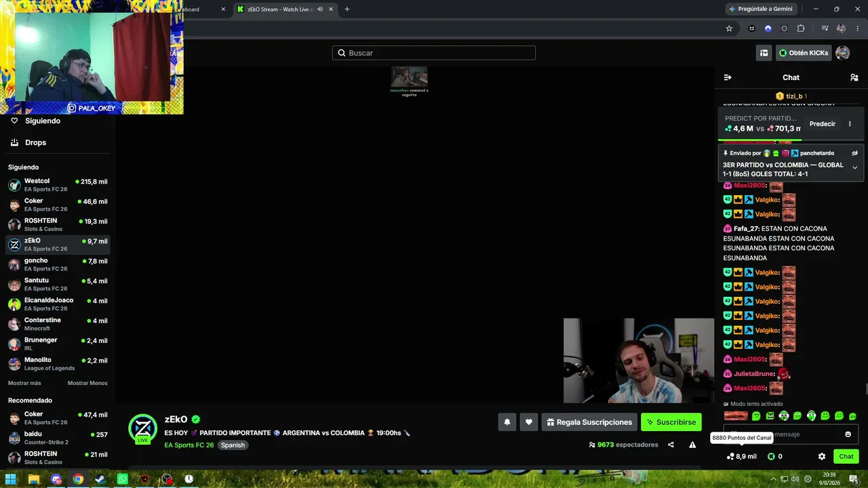
Task: Click the 8,9 mil channel points balance
Action: (x=741, y=456)
